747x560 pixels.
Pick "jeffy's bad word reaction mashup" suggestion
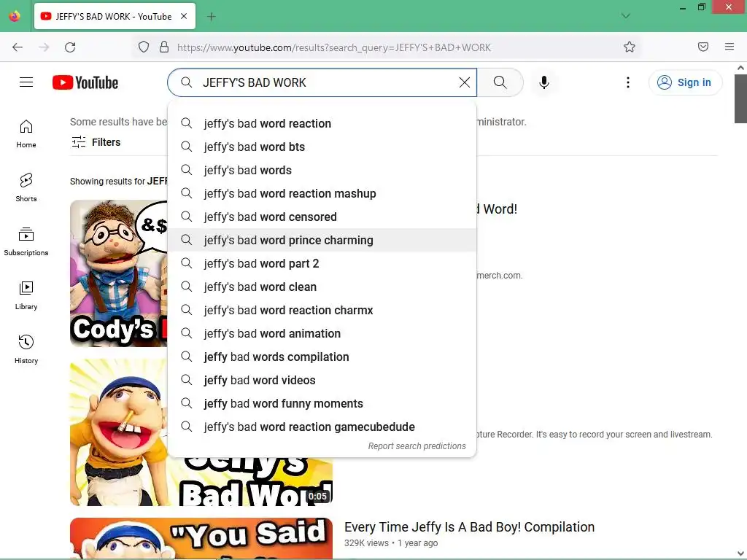[x=322, y=193]
